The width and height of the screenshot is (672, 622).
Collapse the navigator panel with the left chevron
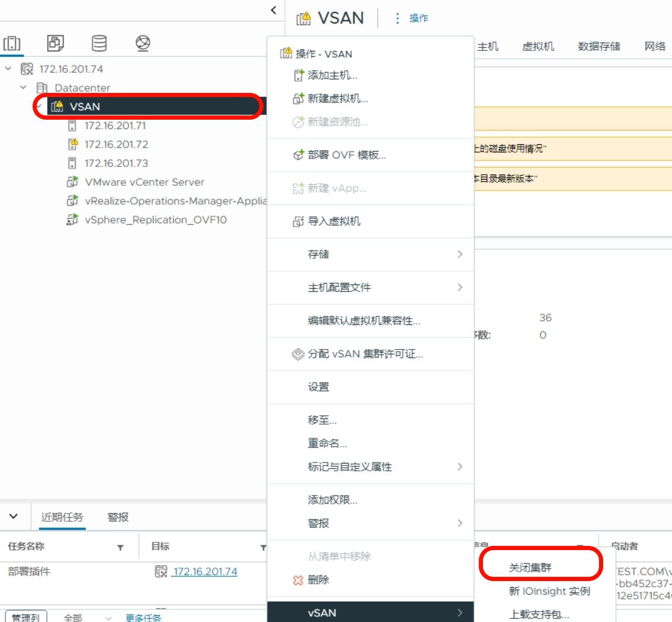point(274,10)
